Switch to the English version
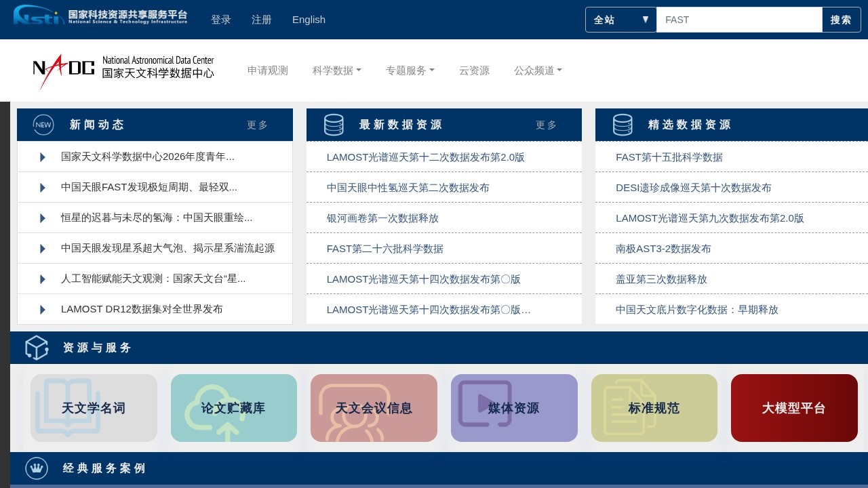The width and height of the screenshot is (868, 488). [x=309, y=20]
